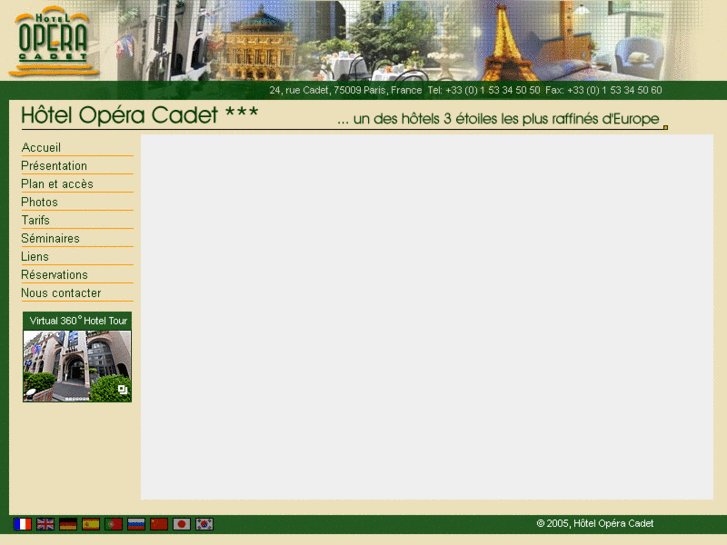Open Plan et accès
This screenshot has width=727, height=545.
[57, 184]
